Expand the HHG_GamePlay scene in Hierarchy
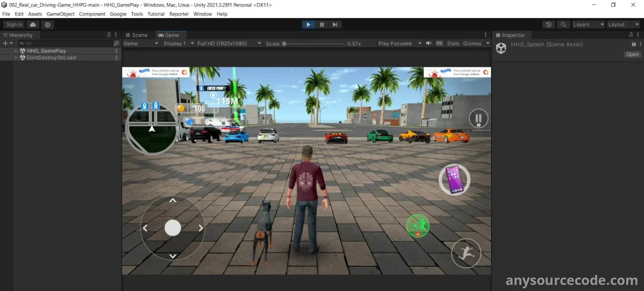This screenshot has width=644, height=291. (16, 51)
